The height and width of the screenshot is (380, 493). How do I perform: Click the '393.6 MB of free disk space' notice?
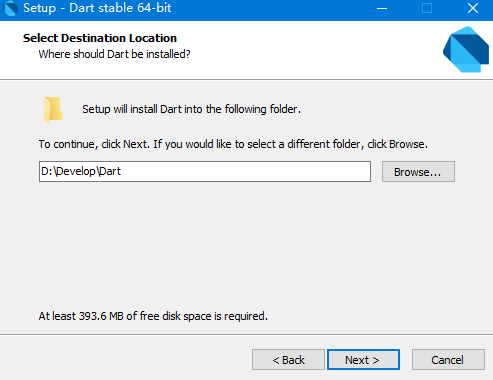153,316
